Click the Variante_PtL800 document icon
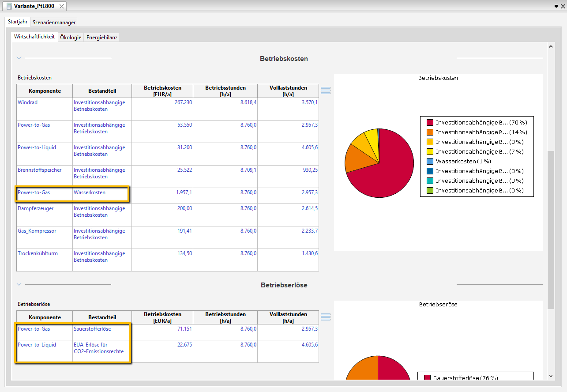Screen dimensions: 567x392 (8, 6)
